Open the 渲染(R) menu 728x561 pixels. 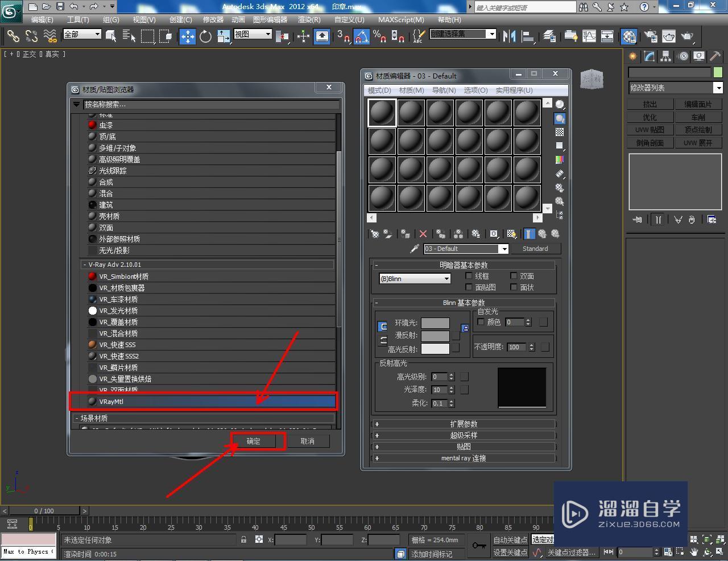(309, 19)
